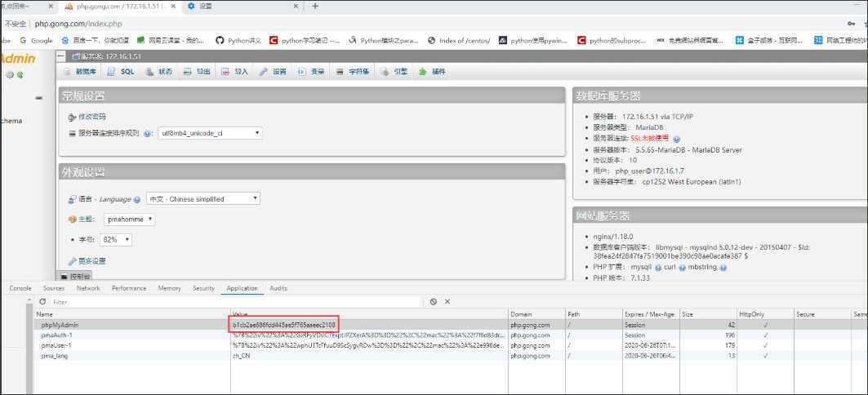Open the Python讲义 GitHub bookmark

tap(238, 40)
